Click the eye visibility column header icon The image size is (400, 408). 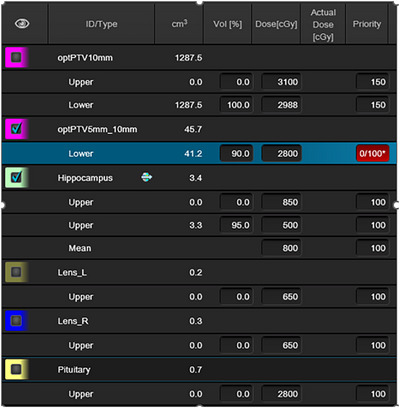pyautogui.click(x=22, y=24)
